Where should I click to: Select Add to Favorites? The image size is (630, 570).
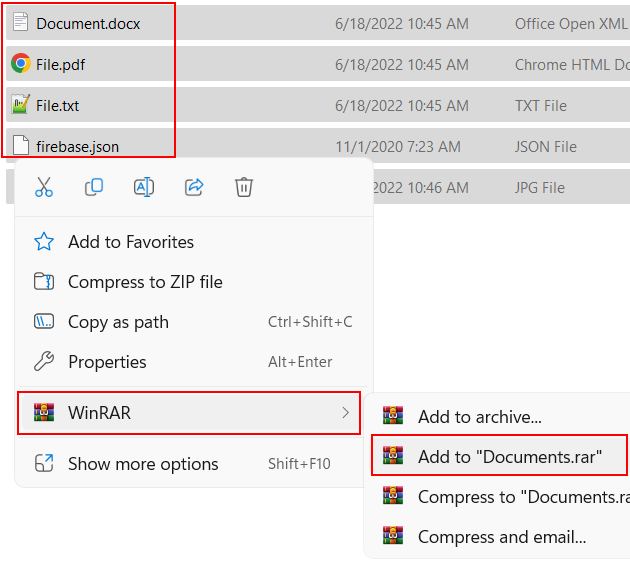point(130,242)
